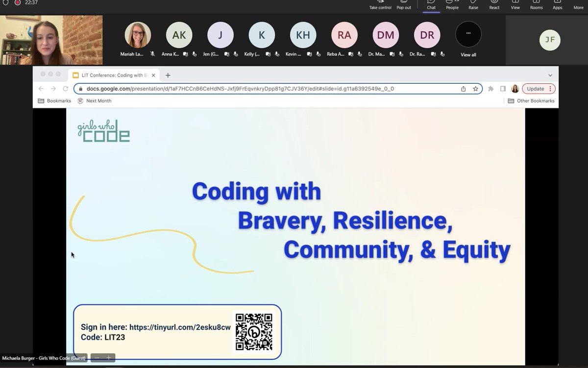Open the Chrome profile avatar
Viewport: 588px width, 368px height.
pos(515,89)
